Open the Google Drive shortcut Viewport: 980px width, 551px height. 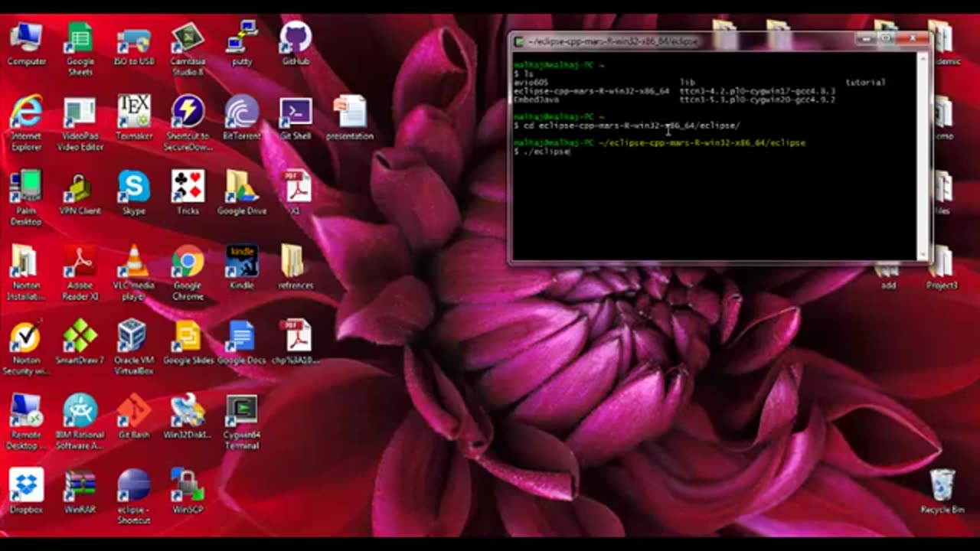coord(242,192)
